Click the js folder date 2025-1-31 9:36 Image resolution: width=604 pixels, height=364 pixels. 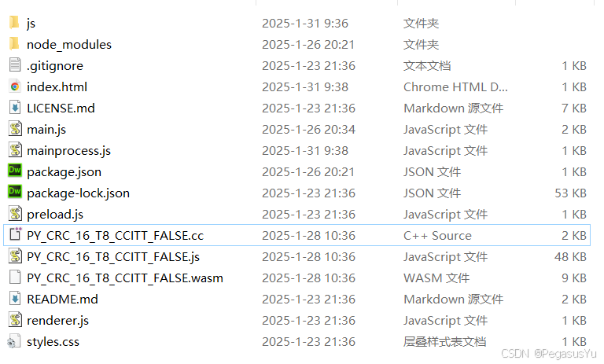click(305, 24)
